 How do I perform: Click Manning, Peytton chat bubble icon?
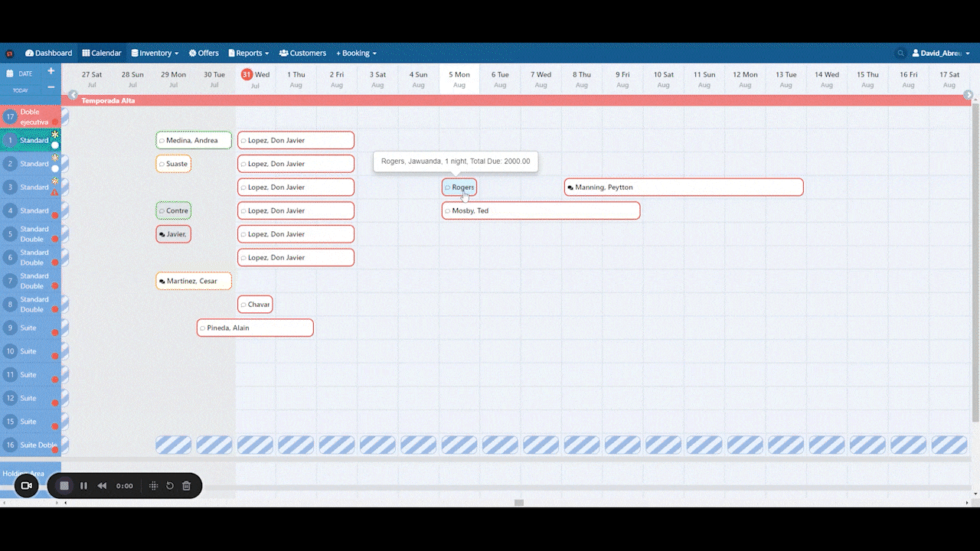[x=570, y=187]
